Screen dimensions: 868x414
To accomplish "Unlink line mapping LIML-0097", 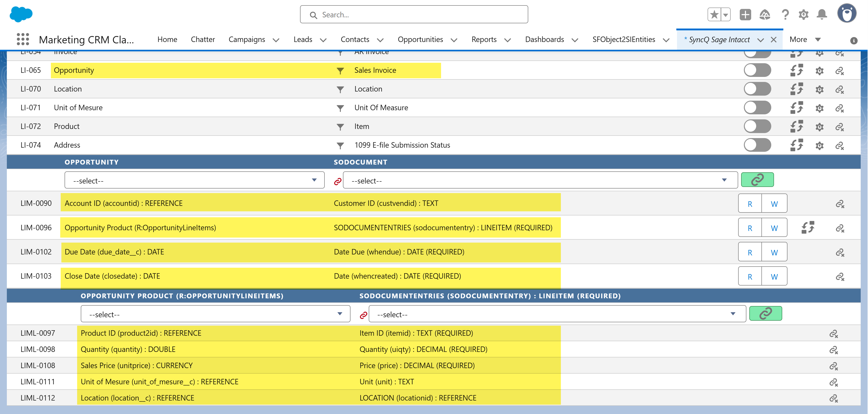I will coord(834,334).
